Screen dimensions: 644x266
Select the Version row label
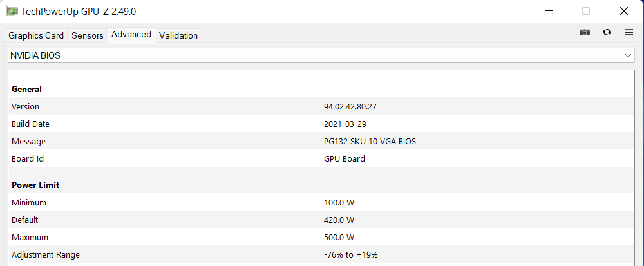coord(25,107)
